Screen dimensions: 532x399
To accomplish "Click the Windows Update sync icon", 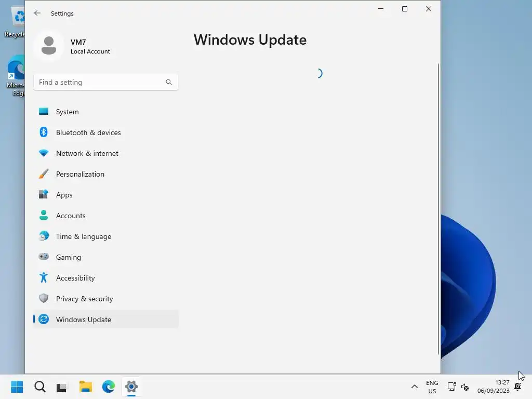I will 44,320.
